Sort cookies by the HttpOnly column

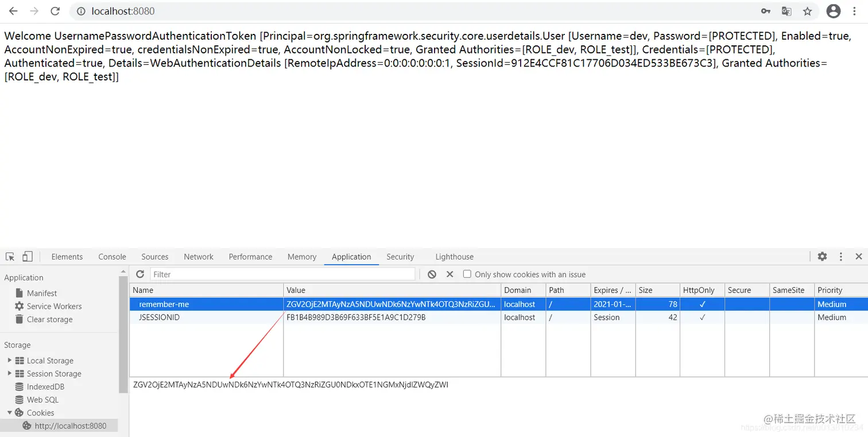(703, 290)
